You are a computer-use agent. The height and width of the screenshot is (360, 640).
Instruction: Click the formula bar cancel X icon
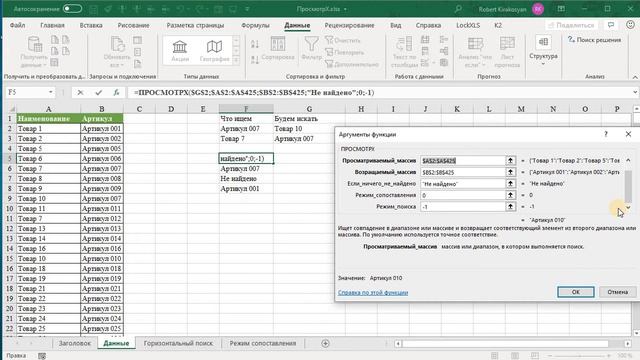pos(80,93)
